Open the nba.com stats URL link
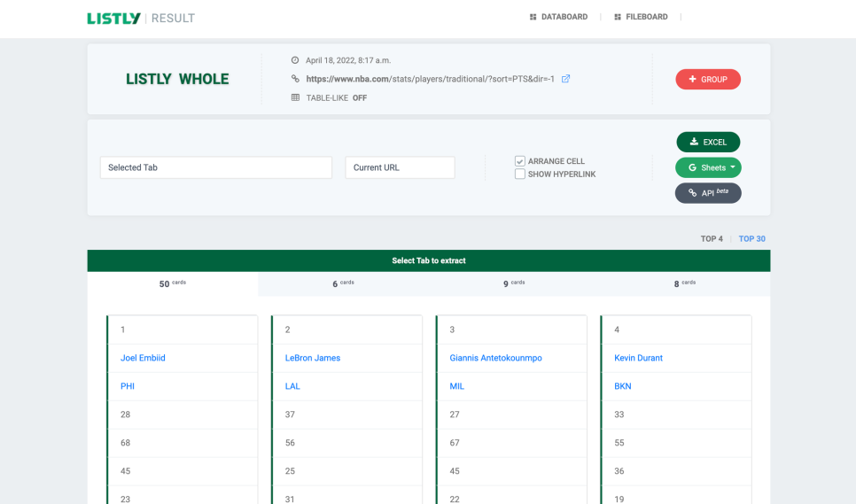Screen dimensions: 856x504 430,79
